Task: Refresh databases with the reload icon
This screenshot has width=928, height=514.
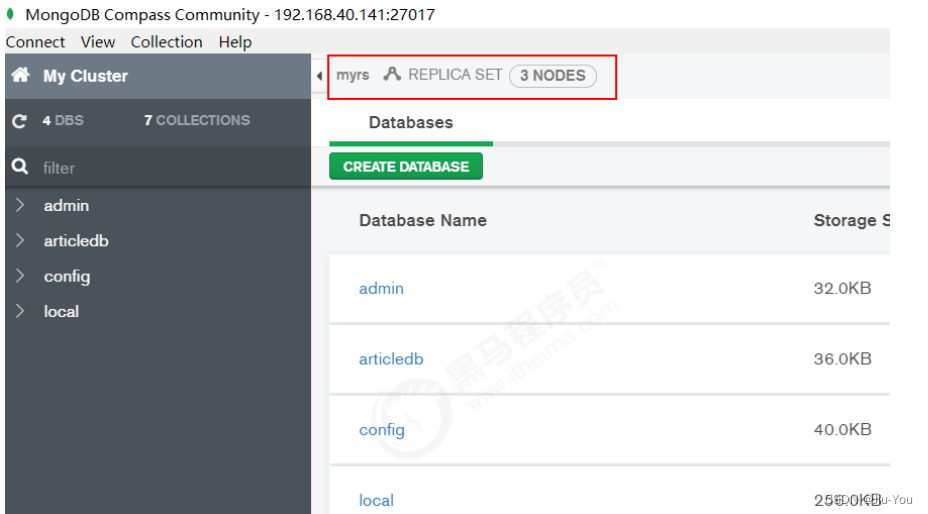Action: [20, 121]
